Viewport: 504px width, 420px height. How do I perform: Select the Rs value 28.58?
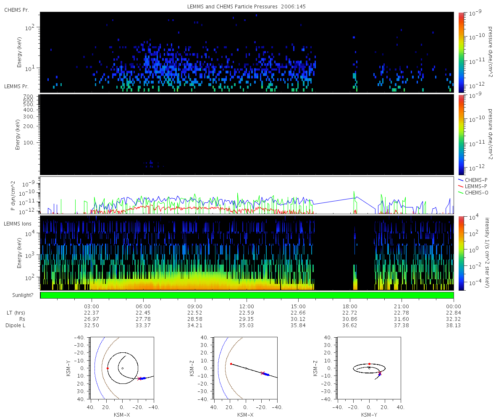[195, 319]
